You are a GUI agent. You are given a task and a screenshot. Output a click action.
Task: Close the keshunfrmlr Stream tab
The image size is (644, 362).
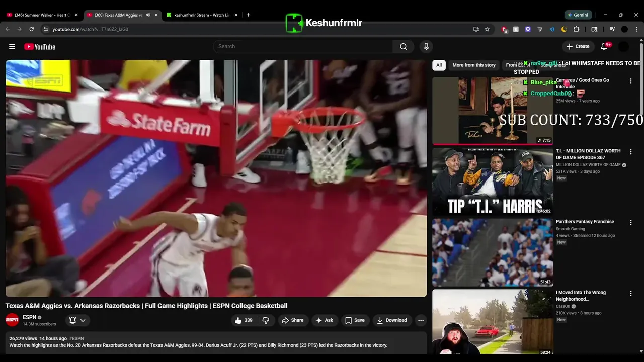pos(236,15)
